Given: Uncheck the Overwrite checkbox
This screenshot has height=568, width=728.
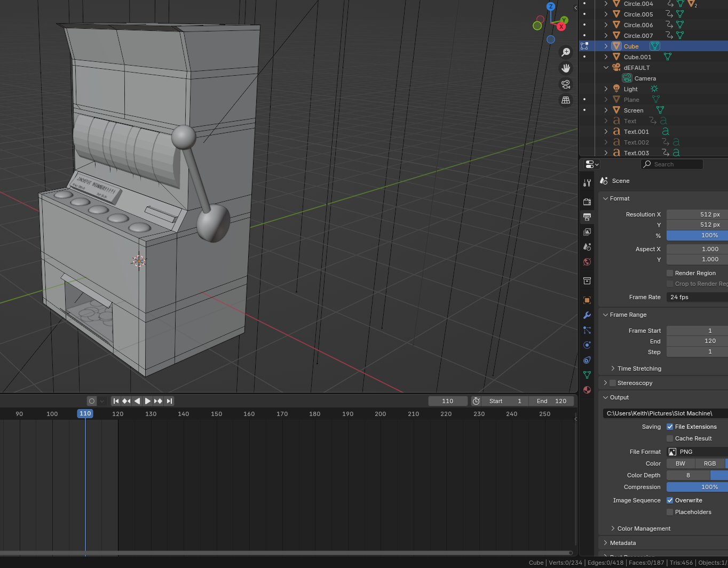Looking at the screenshot, I should coord(670,500).
